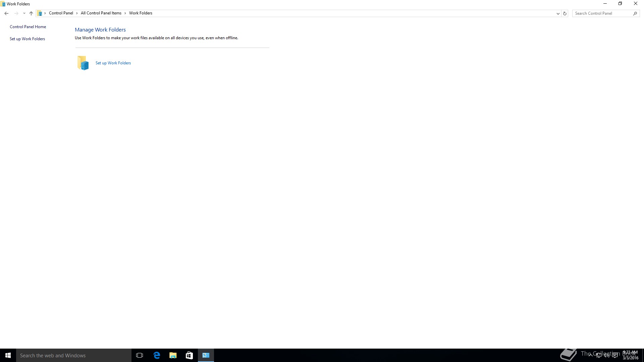Image resolution: width=644 pixels, height=362 pixels.
Task: Refresh the Control Panel view
Action: coord(565,13)
